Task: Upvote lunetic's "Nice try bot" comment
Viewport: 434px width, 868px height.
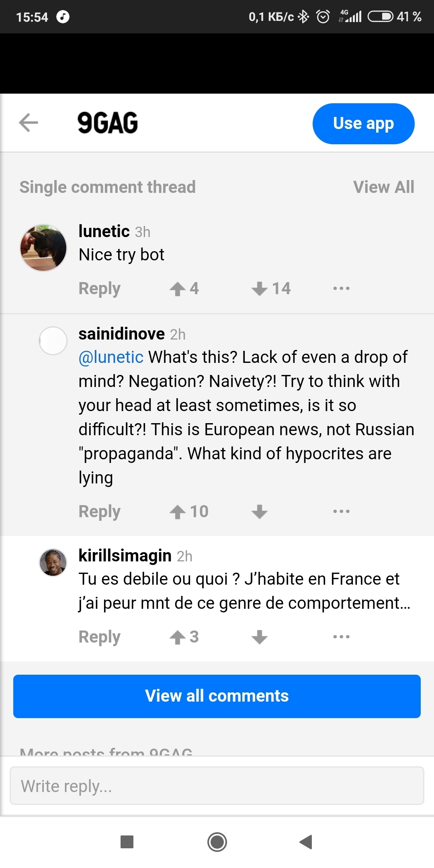Action: 178,289
